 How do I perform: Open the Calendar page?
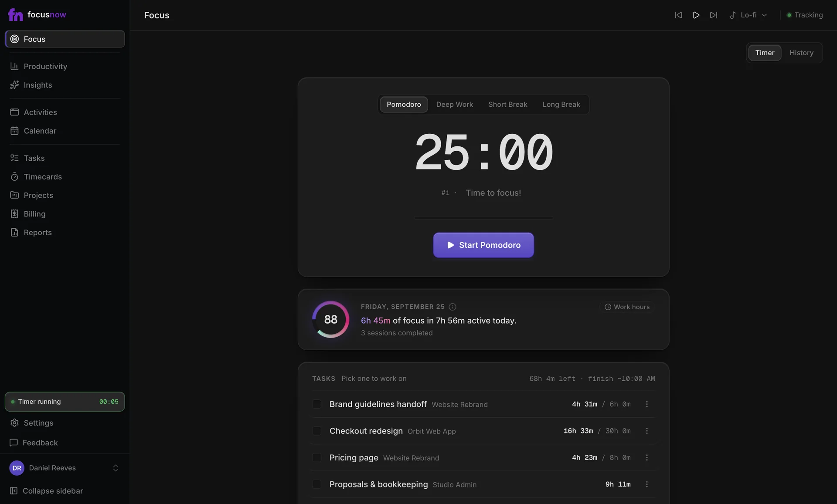pyautogui.click(x=65, y=131)
